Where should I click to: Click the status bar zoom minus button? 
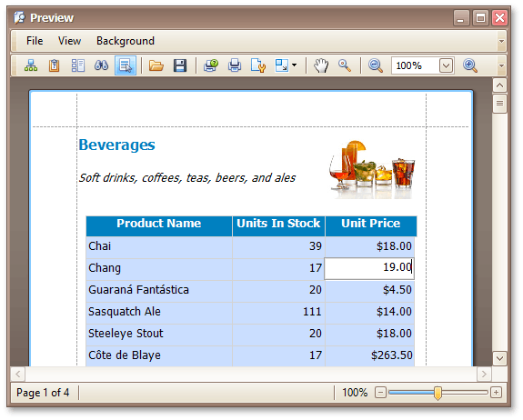click(x=380, y=393)
